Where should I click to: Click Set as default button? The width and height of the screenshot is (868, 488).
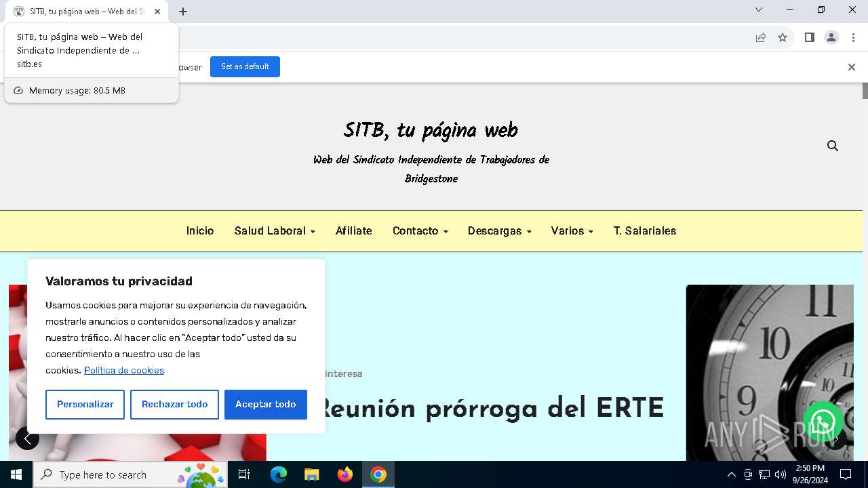click(x=245, y=66)
